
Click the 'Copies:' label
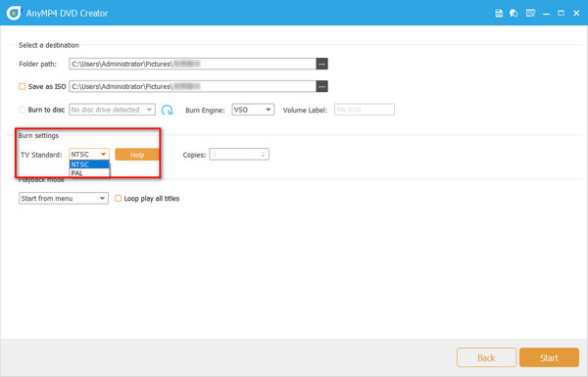[194, 155]
